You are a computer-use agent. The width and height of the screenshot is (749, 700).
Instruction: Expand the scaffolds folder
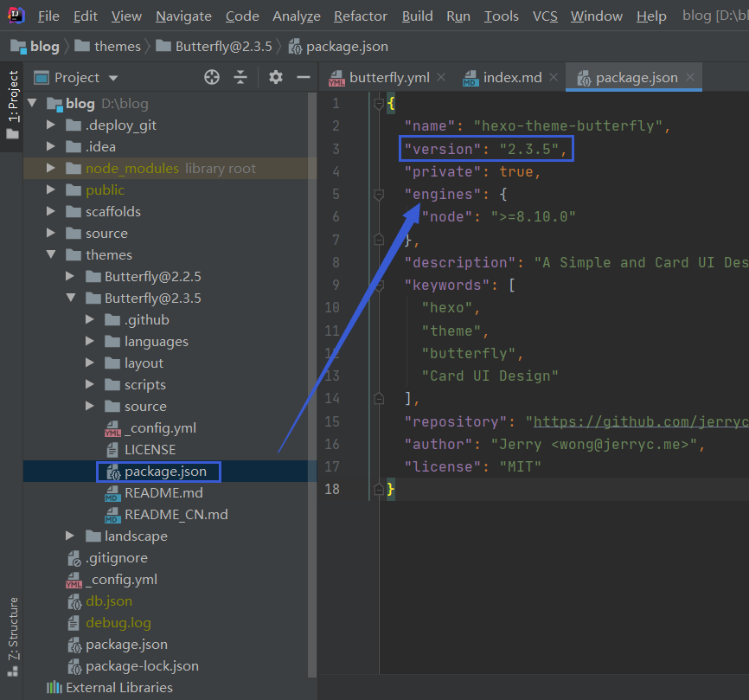tap(51, 211)
